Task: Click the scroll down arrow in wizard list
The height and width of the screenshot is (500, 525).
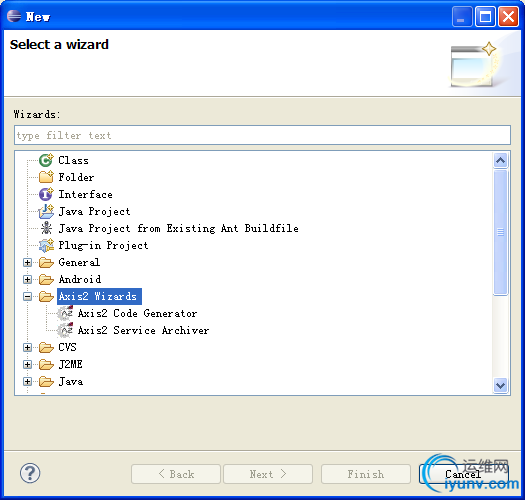Action: coord(500,385)
